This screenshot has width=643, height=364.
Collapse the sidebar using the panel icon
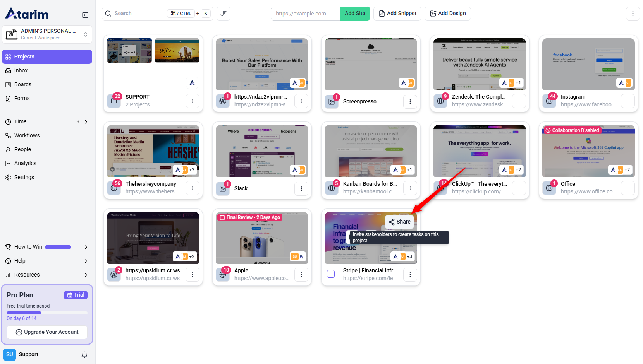coord(85,15)
